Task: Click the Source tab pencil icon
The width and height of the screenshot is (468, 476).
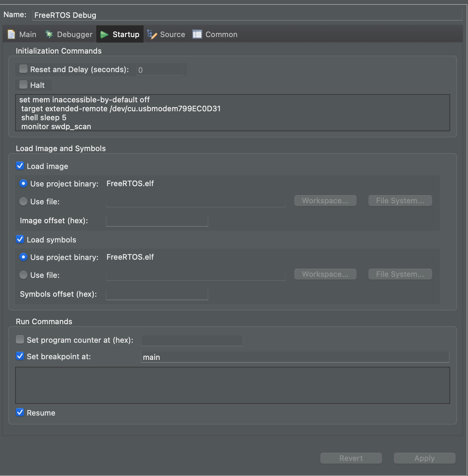Action: click(x=152, y=34)
